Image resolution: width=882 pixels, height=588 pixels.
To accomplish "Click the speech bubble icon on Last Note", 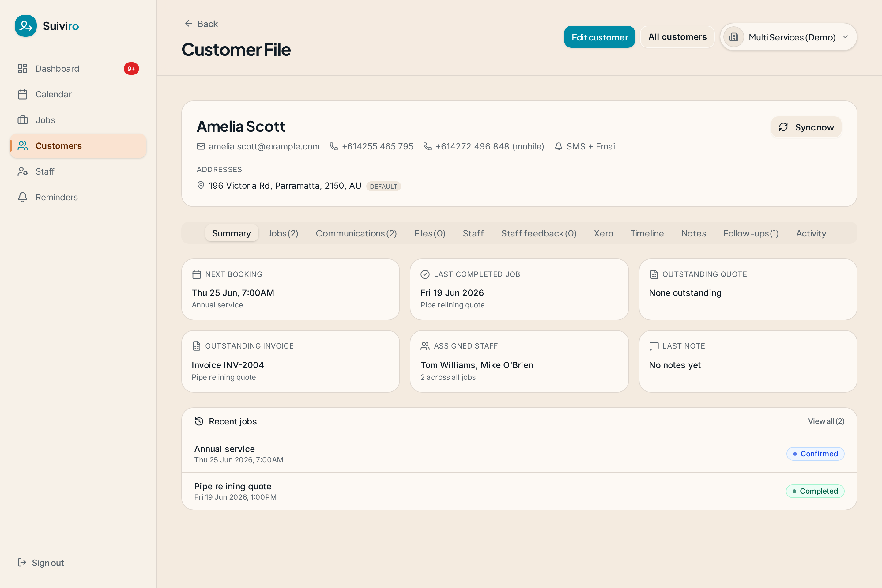I will 654,346.
